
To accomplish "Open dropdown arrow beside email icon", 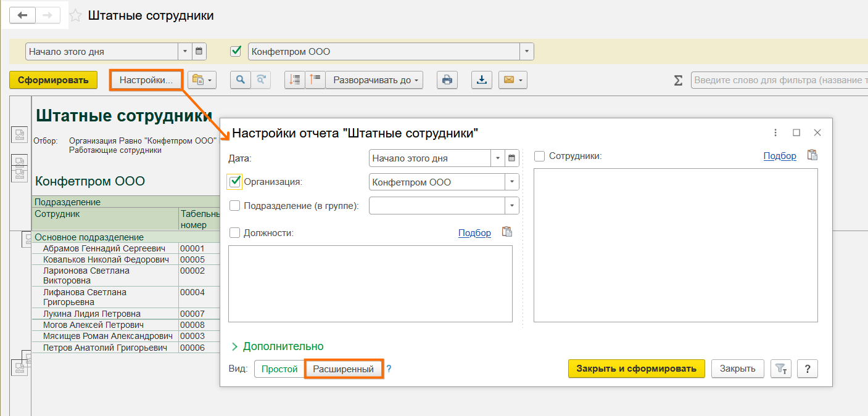I will pos(521,80).
